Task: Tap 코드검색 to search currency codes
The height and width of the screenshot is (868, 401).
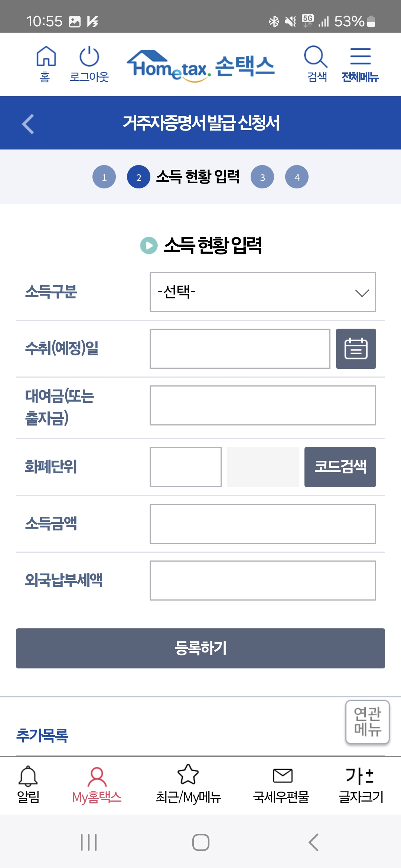Action: click(340, 467)
